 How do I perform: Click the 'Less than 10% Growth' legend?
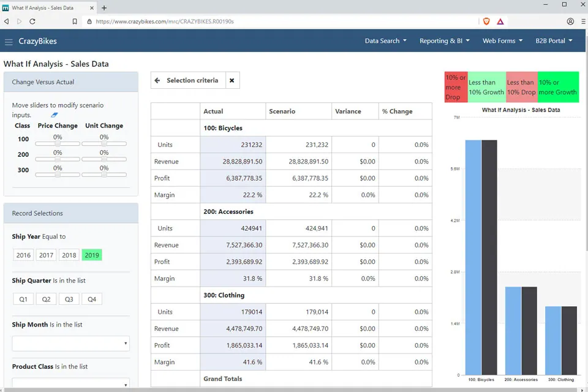click(487, 87)
